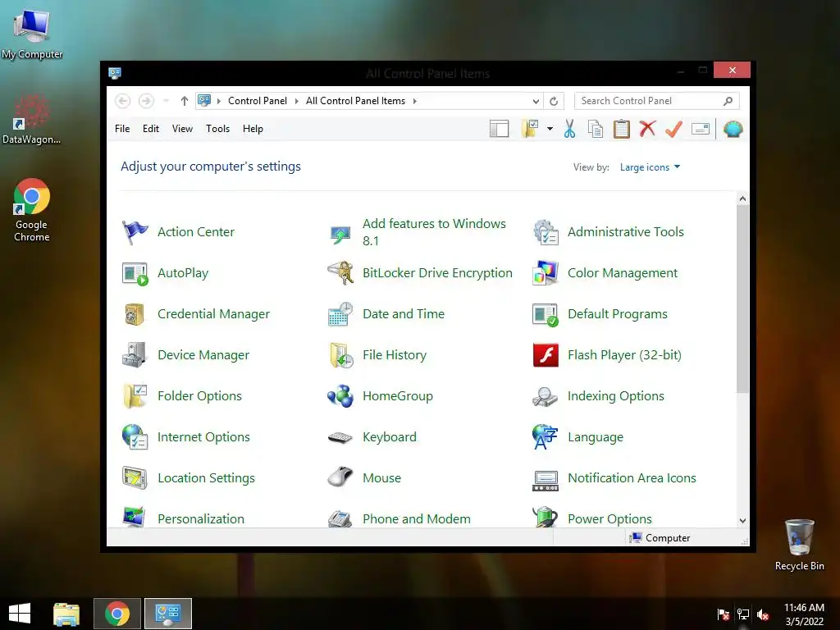Open the Date and Time calendar icon
This screenshot has width=840, height=630.
(340, 314)
